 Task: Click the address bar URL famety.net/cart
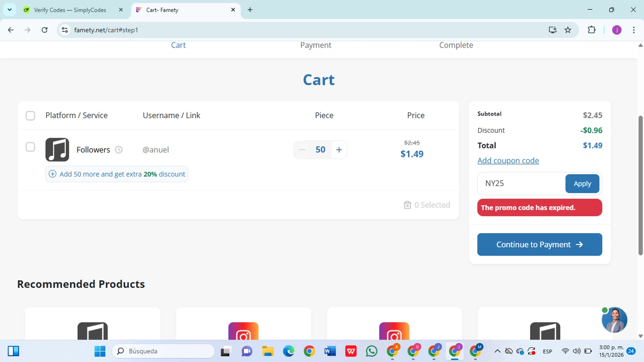tap(106, 30)
